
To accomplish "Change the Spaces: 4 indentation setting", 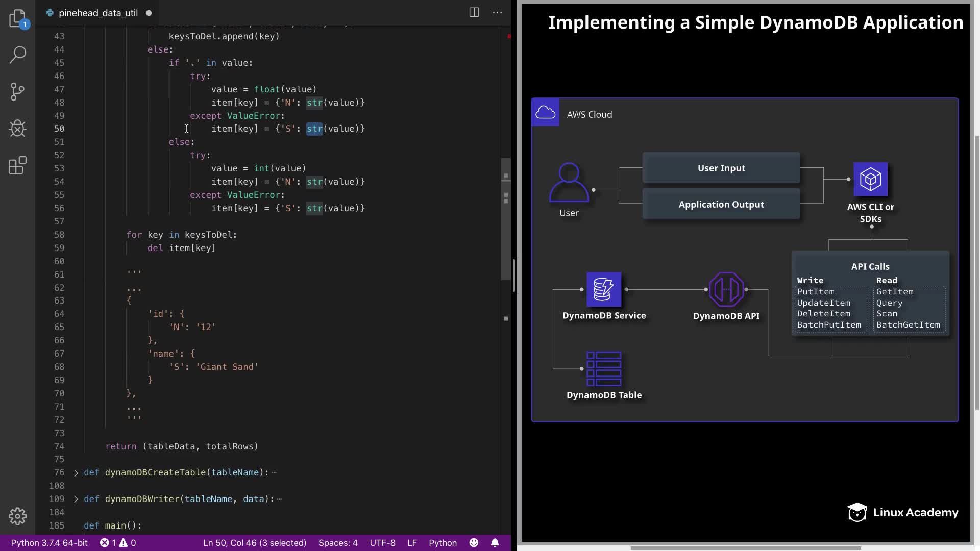I will point(338,543).
